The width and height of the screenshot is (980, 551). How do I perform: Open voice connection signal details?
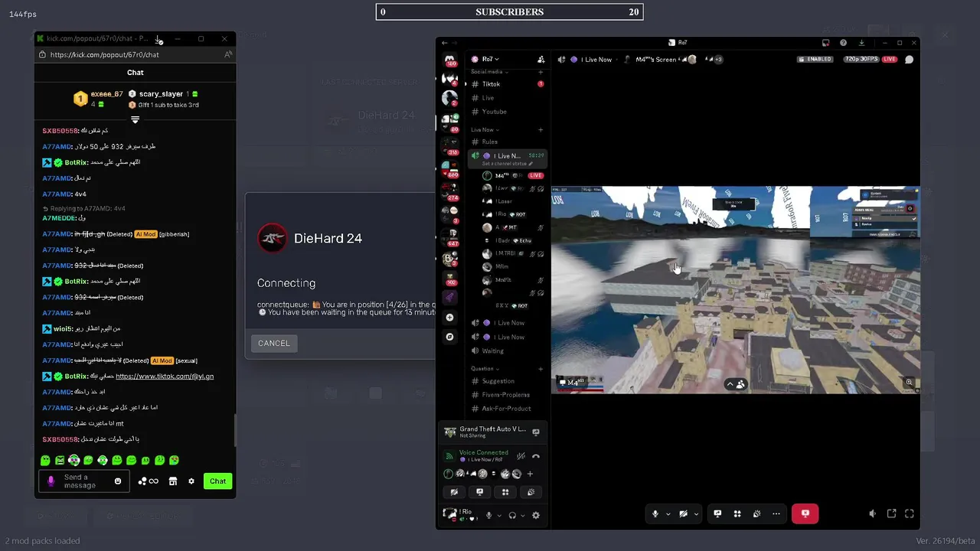[449, 456]
